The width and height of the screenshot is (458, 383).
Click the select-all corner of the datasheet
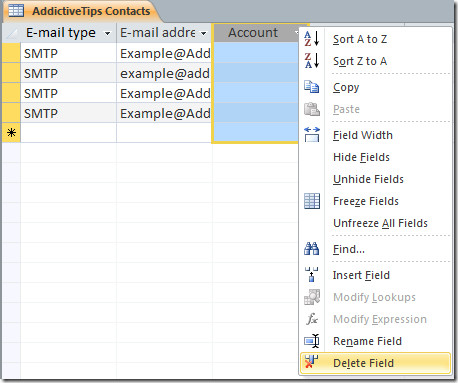coord(11,33)
